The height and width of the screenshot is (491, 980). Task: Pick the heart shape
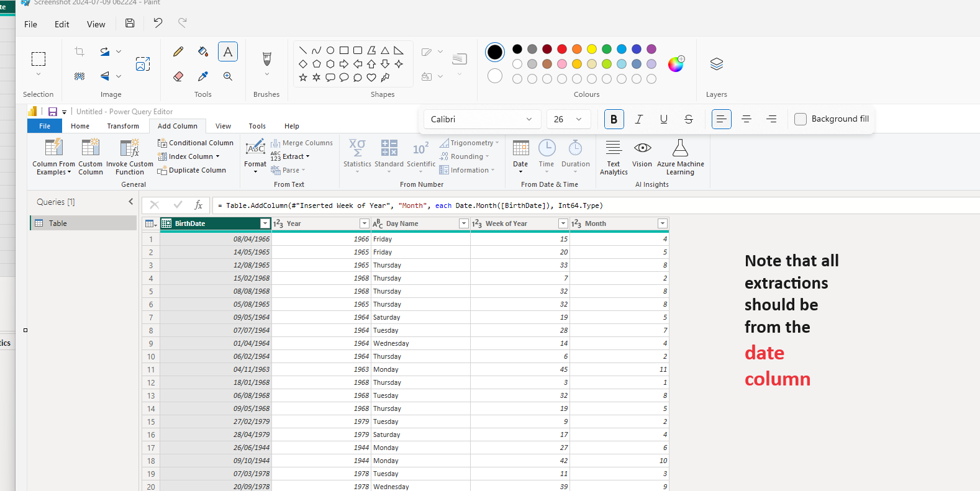coord(371,78)
